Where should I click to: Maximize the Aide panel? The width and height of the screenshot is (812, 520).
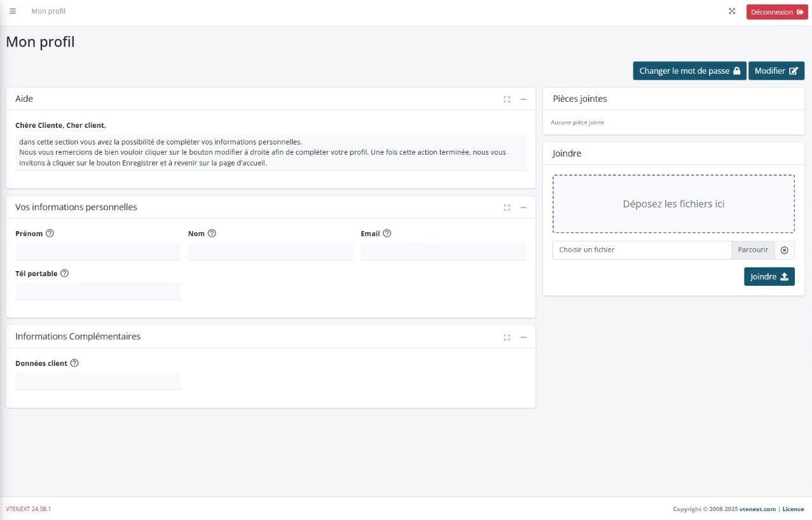tap(507, 99)
